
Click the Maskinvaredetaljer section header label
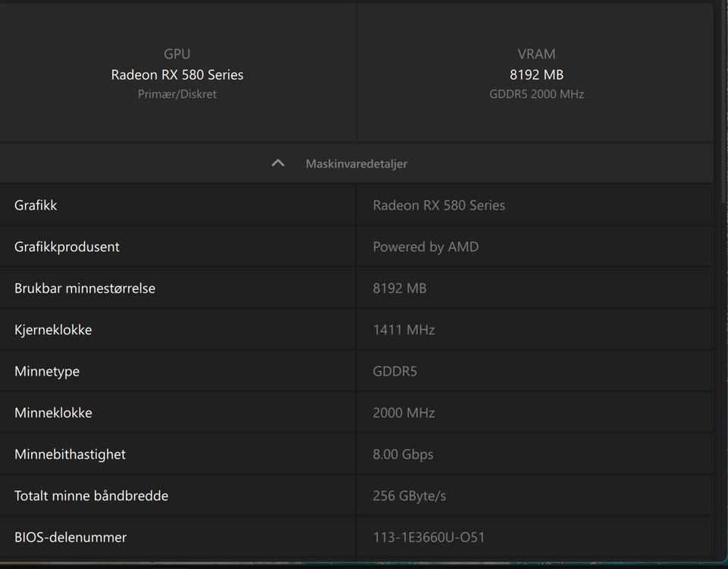click(x=356, y=164)
